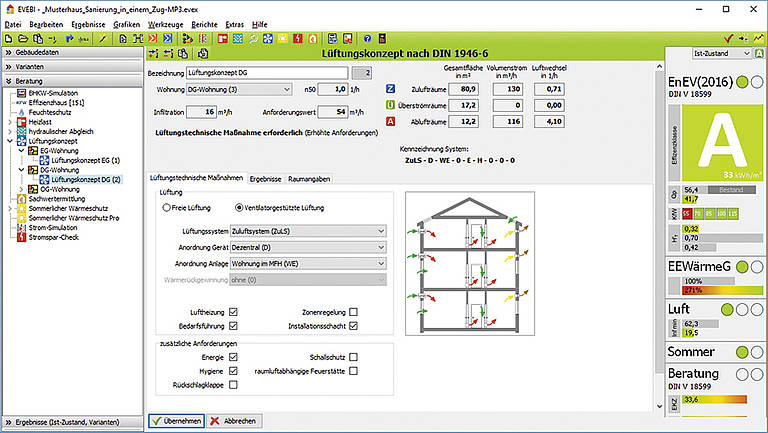
Task: Toggle the Luftheizung checkbox
Action: pyautogui.click(x=233, y=312)
